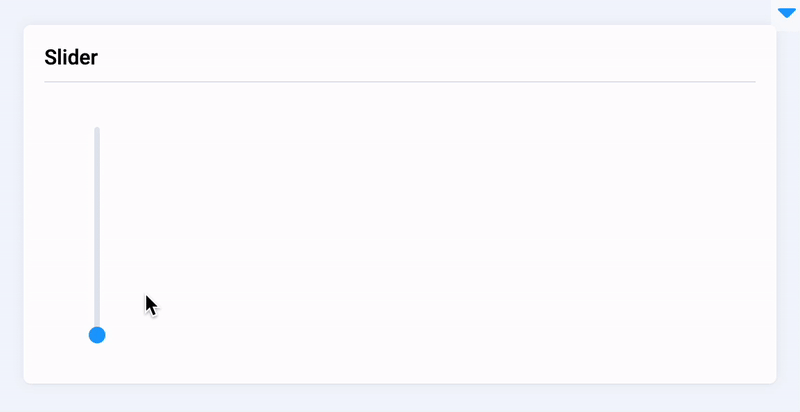Click the blue dropdown arrow in top corner
800x412 pixels.
(786, 13)
